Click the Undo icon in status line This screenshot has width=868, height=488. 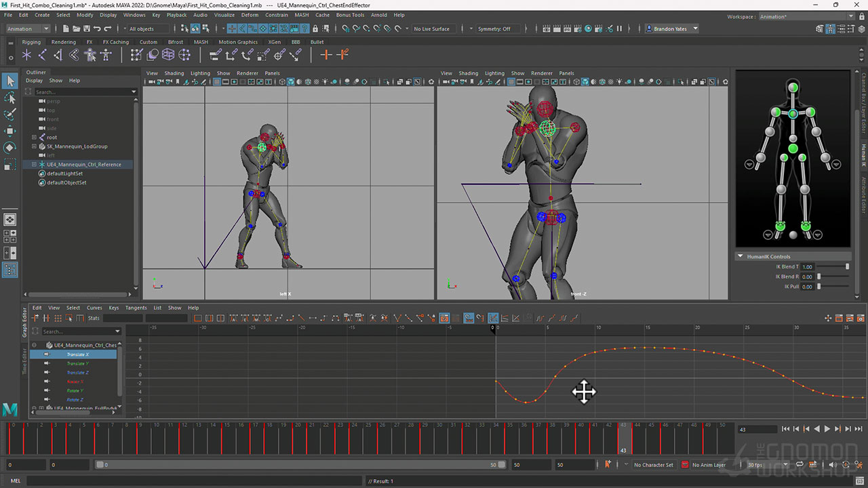coord(97,29)
